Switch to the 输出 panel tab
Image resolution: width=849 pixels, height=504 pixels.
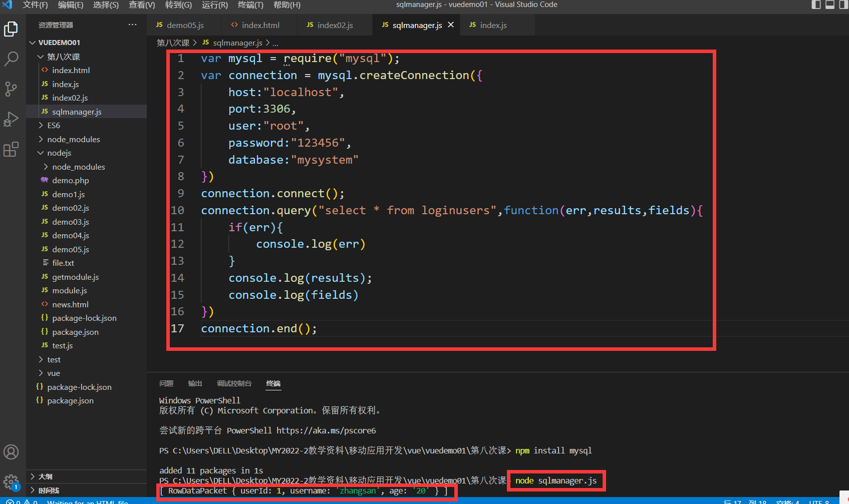[x=195, y=383]
